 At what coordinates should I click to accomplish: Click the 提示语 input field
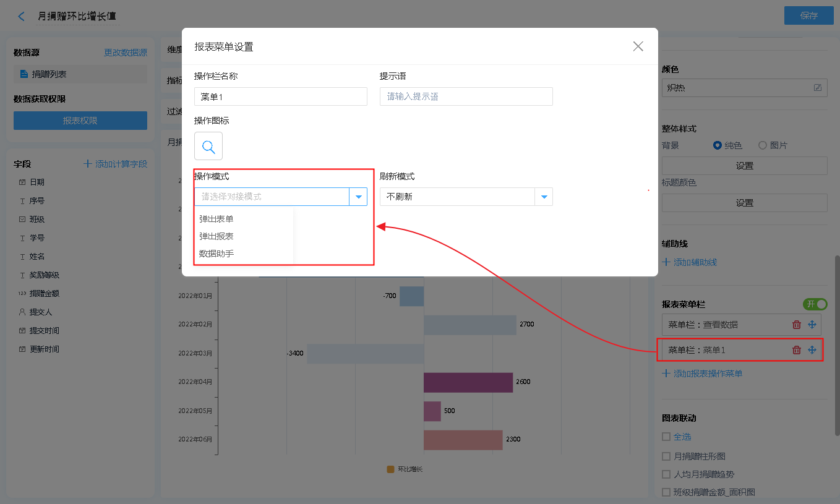point(466,96)
